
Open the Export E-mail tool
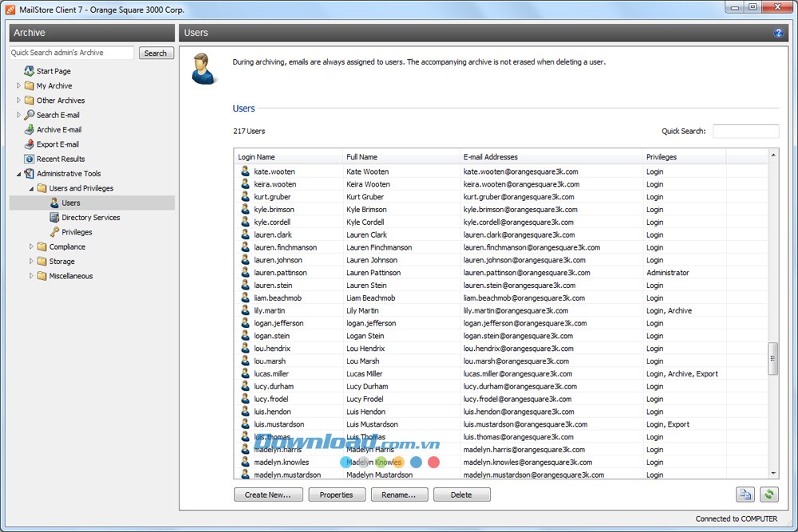pos(57,144)
